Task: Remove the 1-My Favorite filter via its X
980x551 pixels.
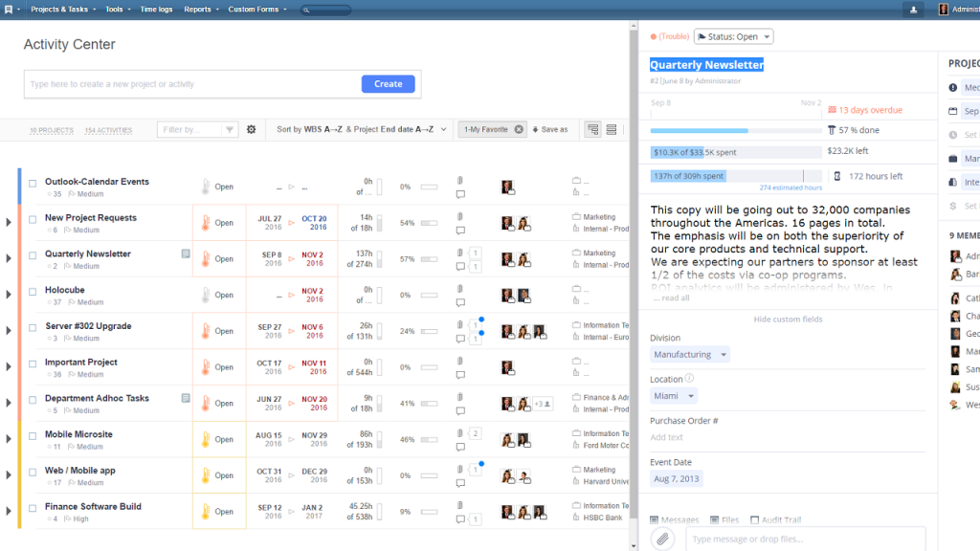Action: [x=519, y=129]
